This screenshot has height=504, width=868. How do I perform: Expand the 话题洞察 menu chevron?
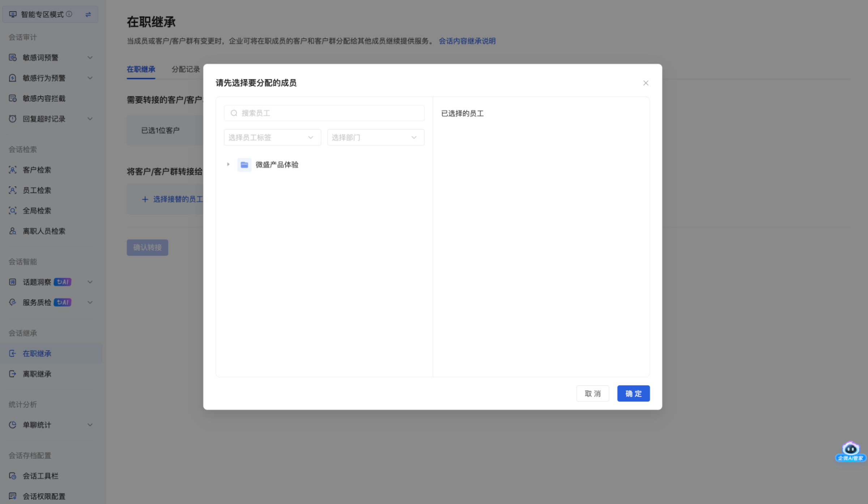90,282
